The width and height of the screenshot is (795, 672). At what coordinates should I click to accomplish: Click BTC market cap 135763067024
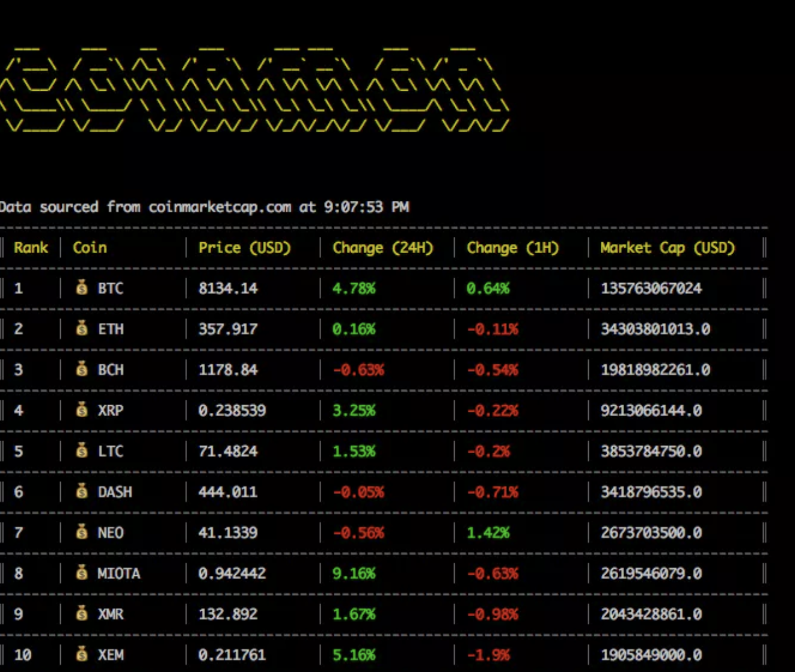tap(651, 289)
